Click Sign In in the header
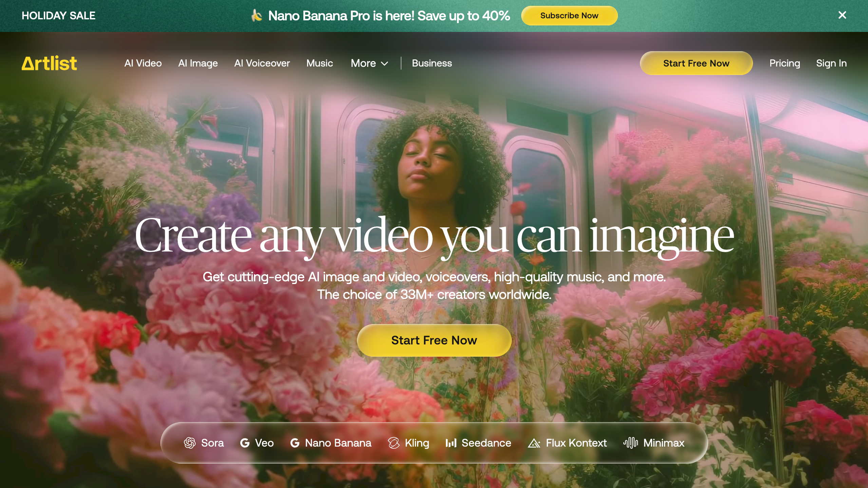Viewport: 868px width, 488px height. 831,63
